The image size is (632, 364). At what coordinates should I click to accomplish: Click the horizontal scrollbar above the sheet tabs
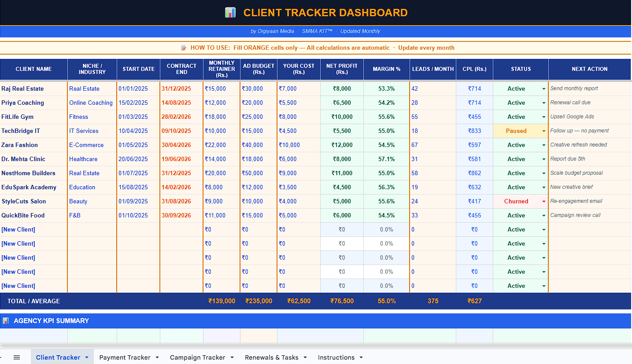(316, 346)
